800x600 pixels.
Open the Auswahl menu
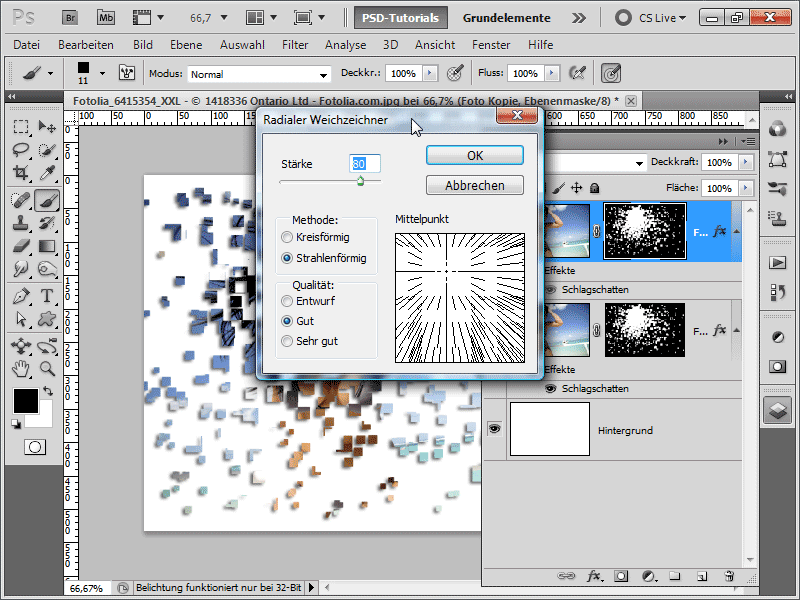(242, 45)
